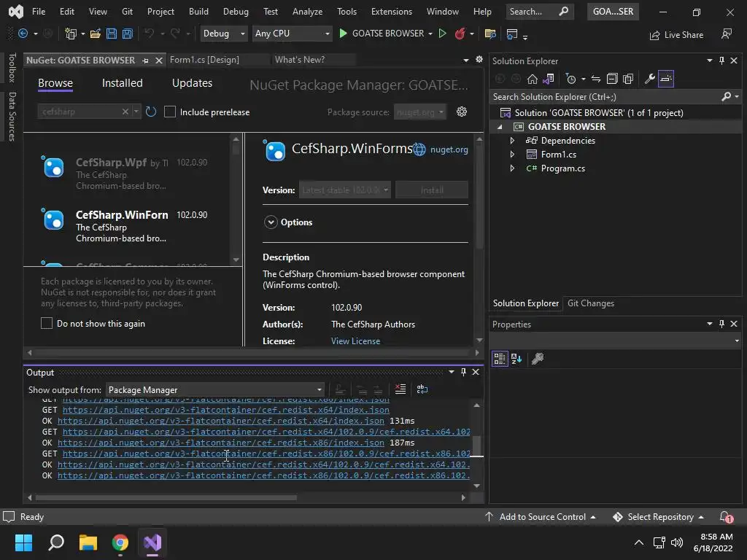
Task: Toggle Word Wrap icon in Output panel
Action: [x=422, y=389]
